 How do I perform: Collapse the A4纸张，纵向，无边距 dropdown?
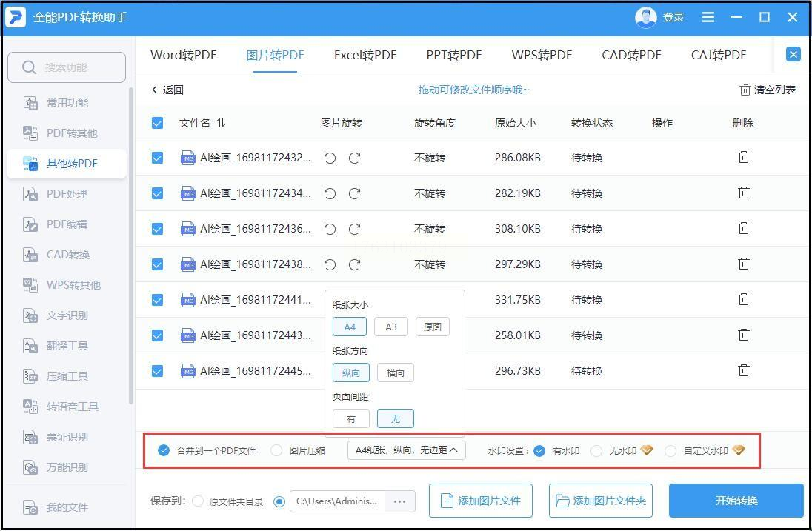point(407,450)
